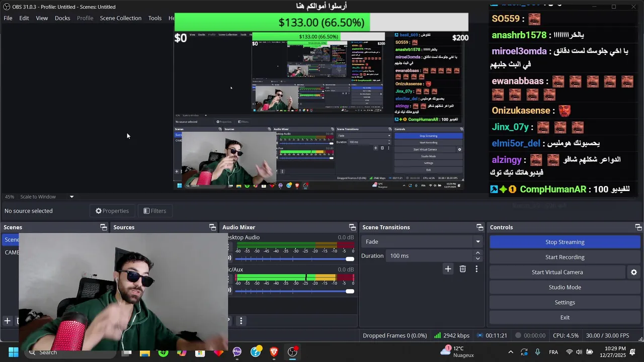644x362 pixels.
Task: Open Fade transition dropdown
Action: (422, 242)
